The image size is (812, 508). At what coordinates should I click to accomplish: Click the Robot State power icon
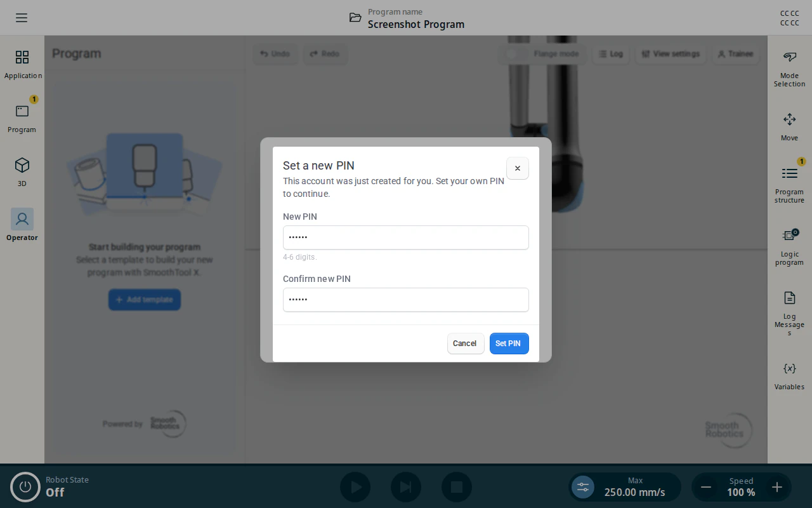25,487
